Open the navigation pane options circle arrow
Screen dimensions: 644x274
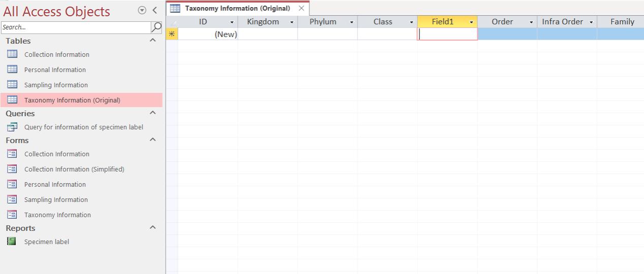[x=142, y=11]
